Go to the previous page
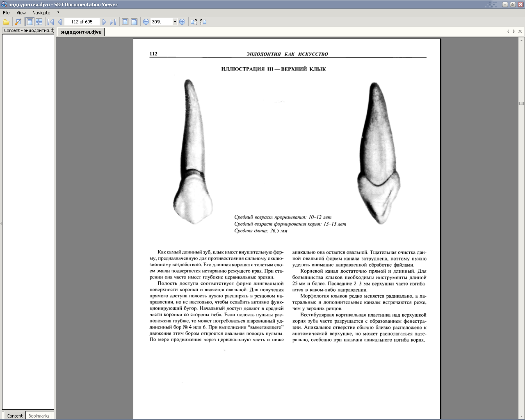 [60, 22]
